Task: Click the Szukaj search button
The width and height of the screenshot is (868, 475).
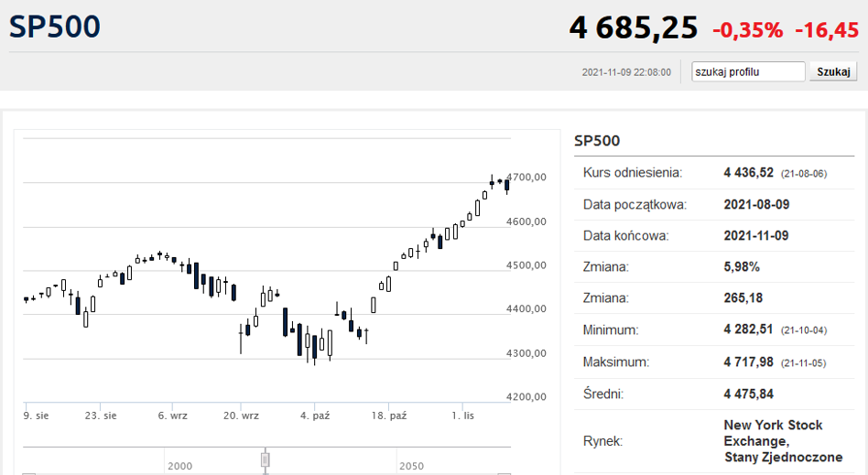Action: (x=833, y=72)
